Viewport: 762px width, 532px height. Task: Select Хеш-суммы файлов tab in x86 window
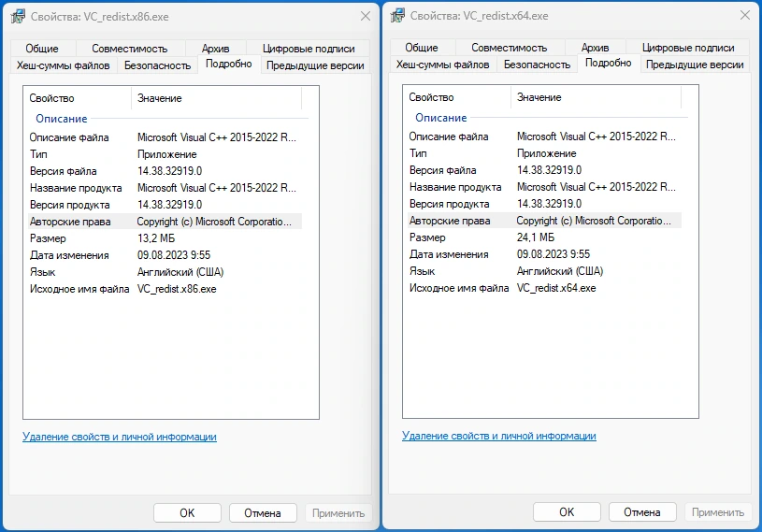coord(64,65)
